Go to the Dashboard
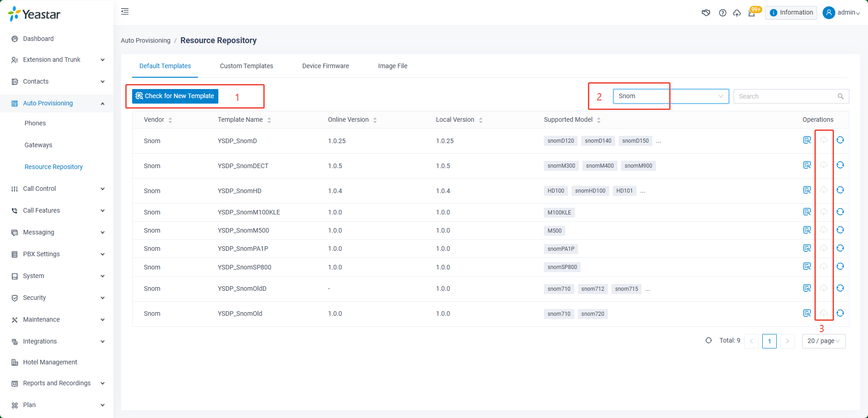Image resolution: width=868 pixels, height=418 pixels. [x=38, y=39]
